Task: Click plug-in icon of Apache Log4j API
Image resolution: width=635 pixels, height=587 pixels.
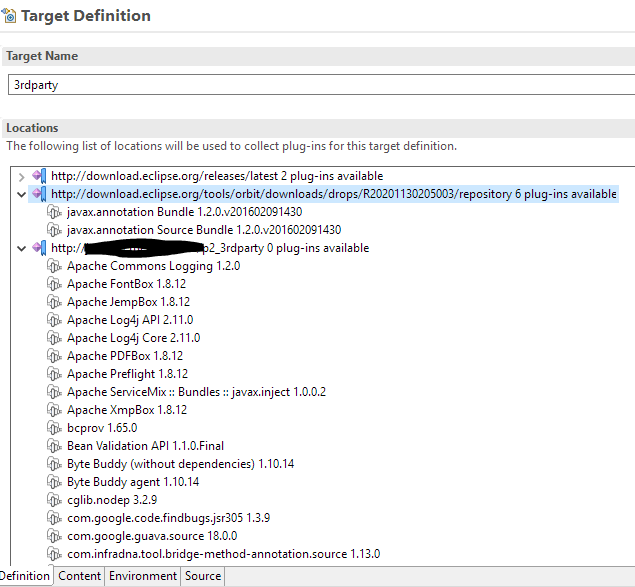Action: (54, 320)
